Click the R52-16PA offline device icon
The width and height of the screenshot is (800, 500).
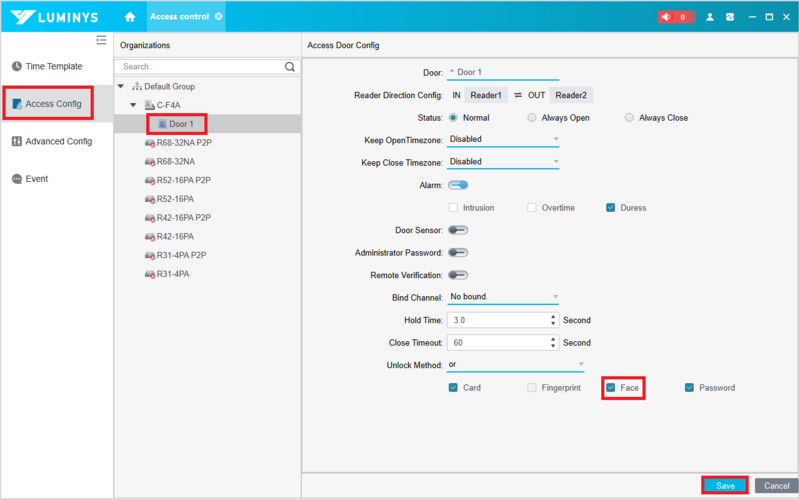tap(149, 199)
